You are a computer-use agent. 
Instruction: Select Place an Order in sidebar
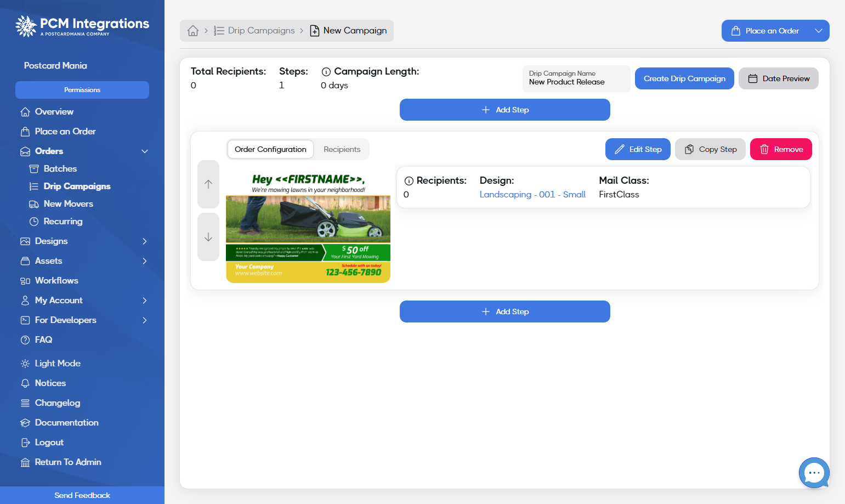[58, 132]
